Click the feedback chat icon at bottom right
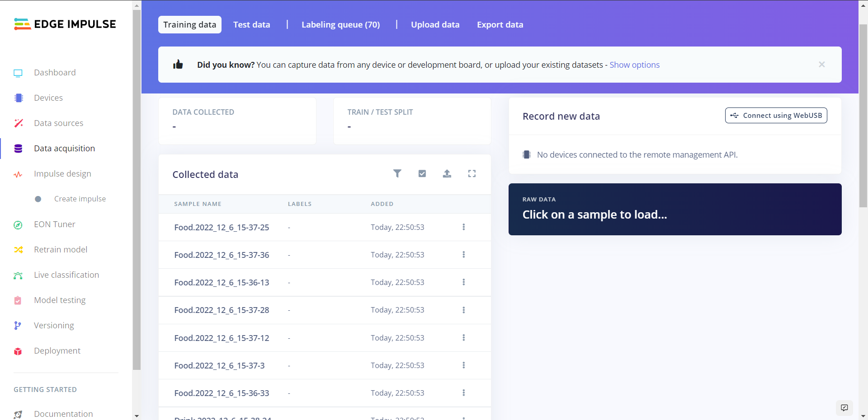Image resolution: width=868 pixels, height=420 pixels. click(844, 408)
